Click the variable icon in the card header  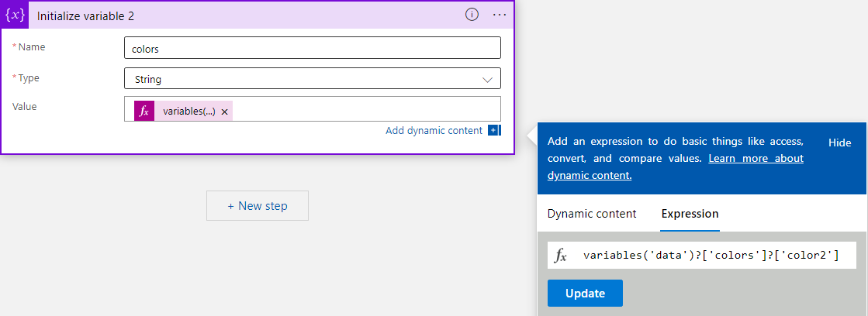15,15
